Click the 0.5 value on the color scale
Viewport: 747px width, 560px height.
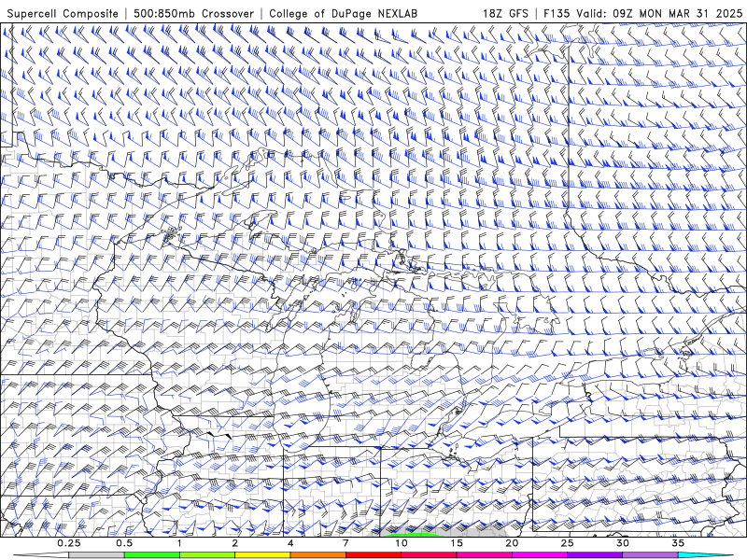(x=124, y=543)
